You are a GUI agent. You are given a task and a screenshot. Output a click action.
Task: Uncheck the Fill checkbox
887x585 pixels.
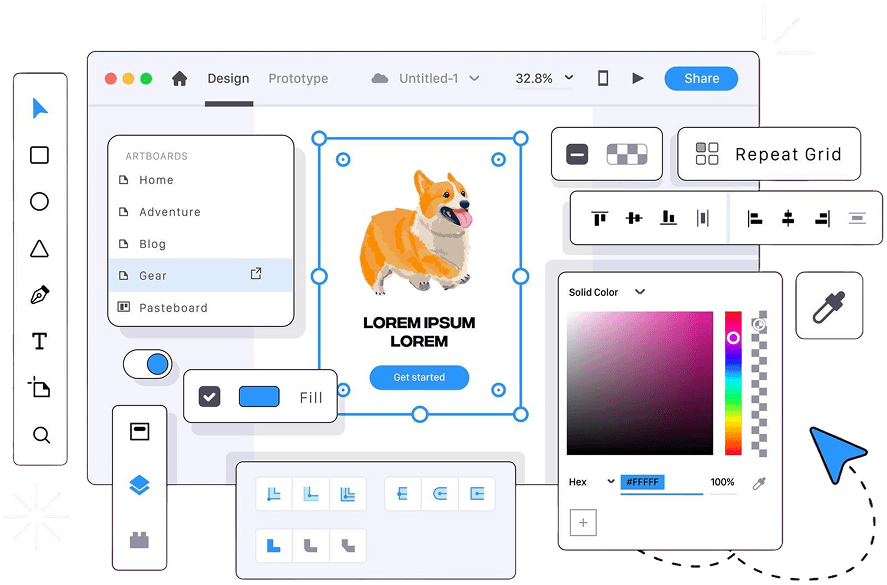click(209, 396)
